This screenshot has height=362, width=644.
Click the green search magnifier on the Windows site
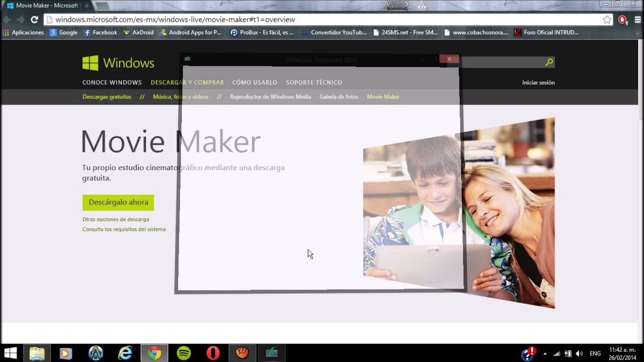pyautogui.click(x=549, y=62)
